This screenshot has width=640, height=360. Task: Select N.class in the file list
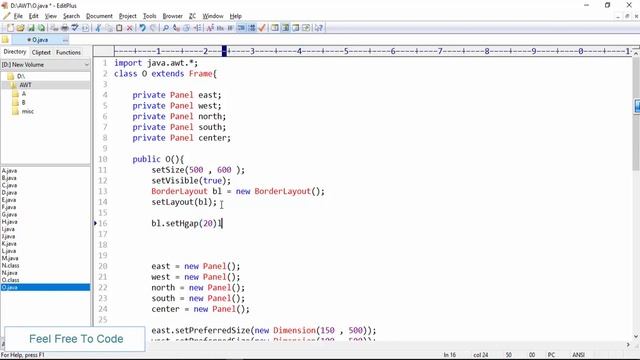(11, 265)
